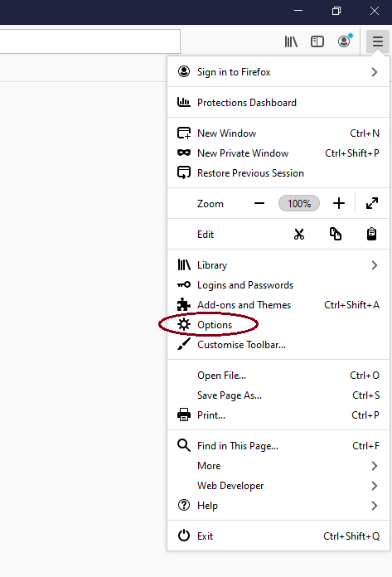Reset zoom with the 100% button
Viewport: 392px width, 577px height.
(299, 203)
